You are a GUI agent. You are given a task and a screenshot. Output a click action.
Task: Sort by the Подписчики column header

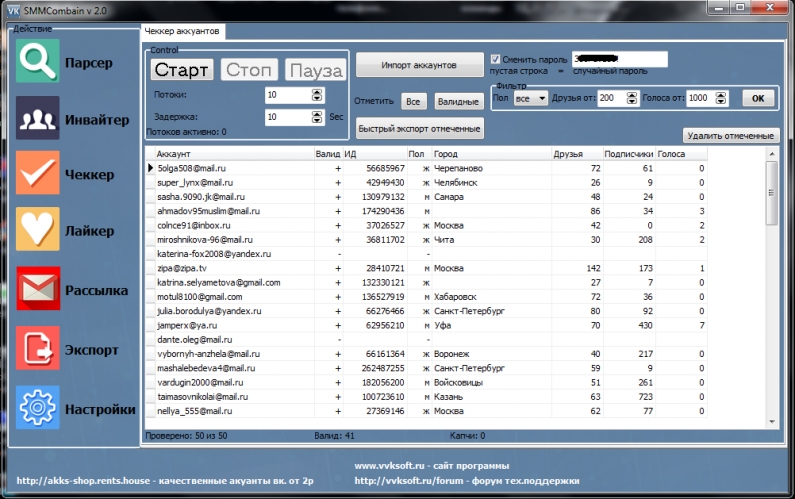(x=629, y=154)
